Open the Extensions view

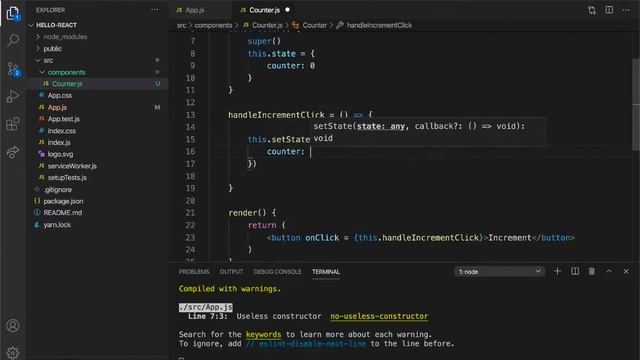tap(13, 124)
